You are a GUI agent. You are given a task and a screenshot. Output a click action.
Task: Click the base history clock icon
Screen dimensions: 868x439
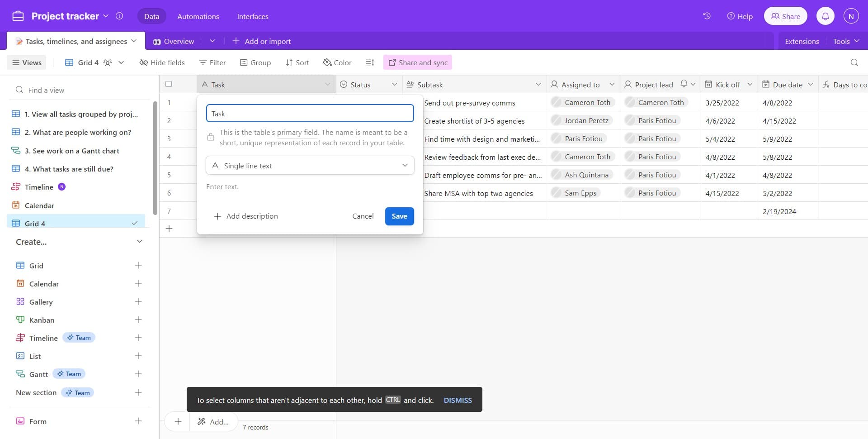click(707, 16)
